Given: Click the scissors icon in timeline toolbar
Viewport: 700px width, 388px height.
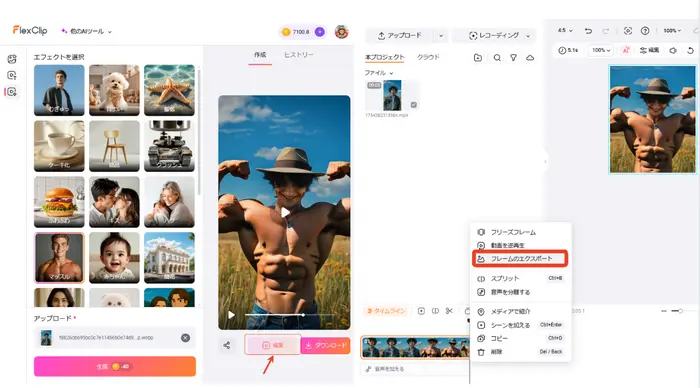Looking at the screenshot, I should tap(449, 311).
